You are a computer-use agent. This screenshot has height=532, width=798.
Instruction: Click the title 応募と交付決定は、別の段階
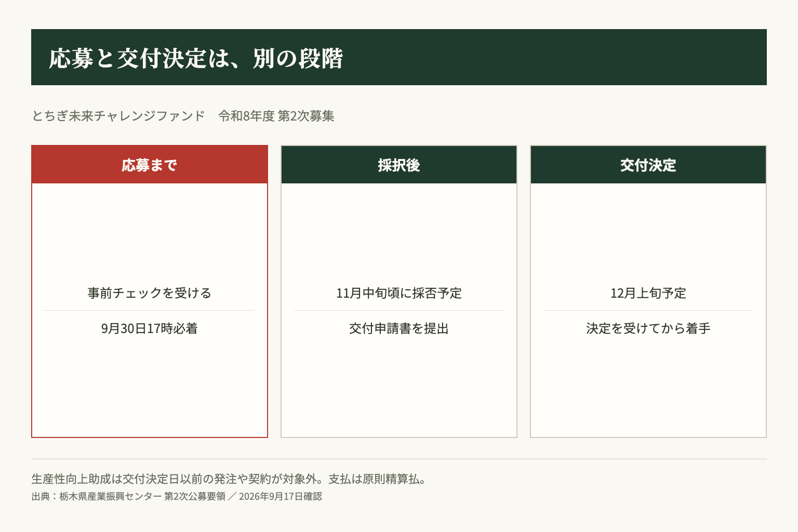196,58
